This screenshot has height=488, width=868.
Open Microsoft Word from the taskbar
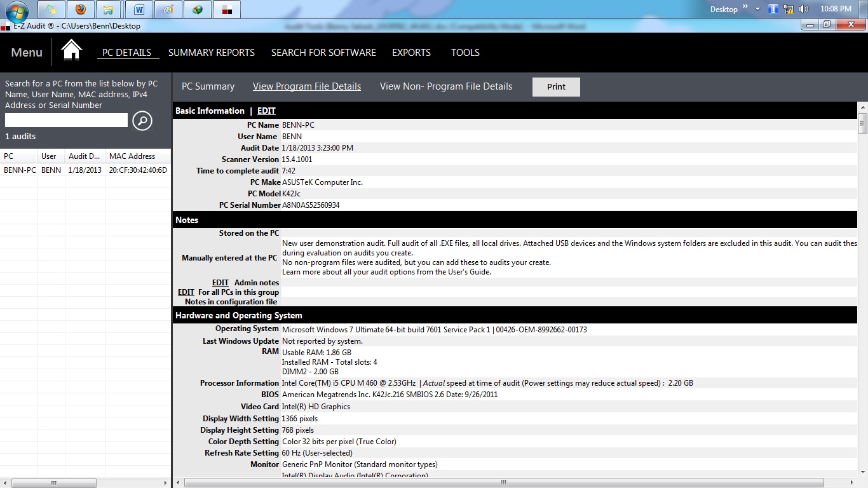(x=139, y=9)
